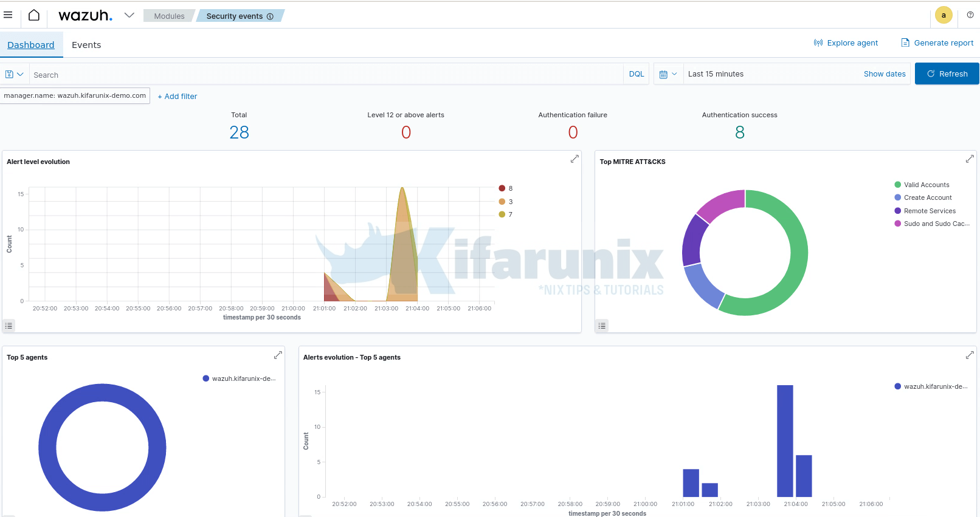Click the tallest bar at 21:03:30
This screenshot has height=517, width=980.
(x=785, y=441)
